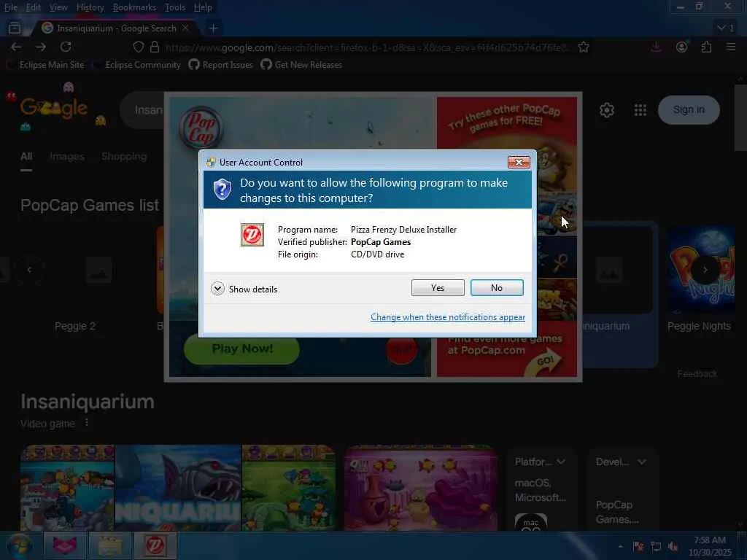Open the pink aquarium screenshot thumbnail
Screen dimensions: 747x560
(420, 488)
